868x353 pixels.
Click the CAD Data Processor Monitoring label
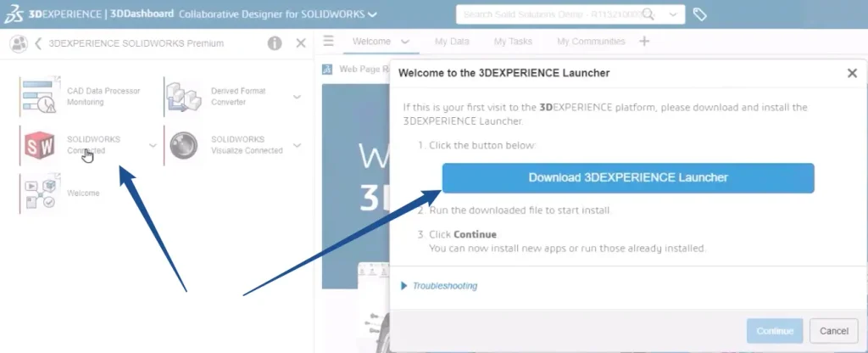(x=103, y=97)
